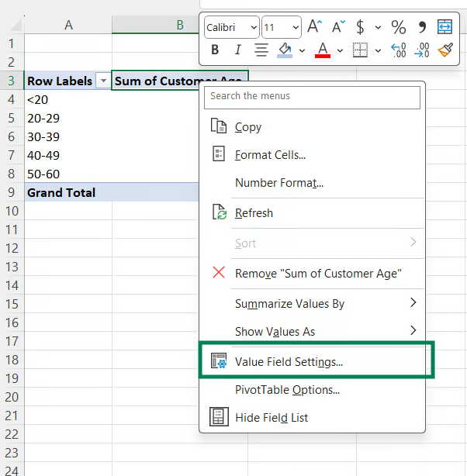
Task: Toggle italic formatting in mini toolbar
Action: (x=237, y=50)
